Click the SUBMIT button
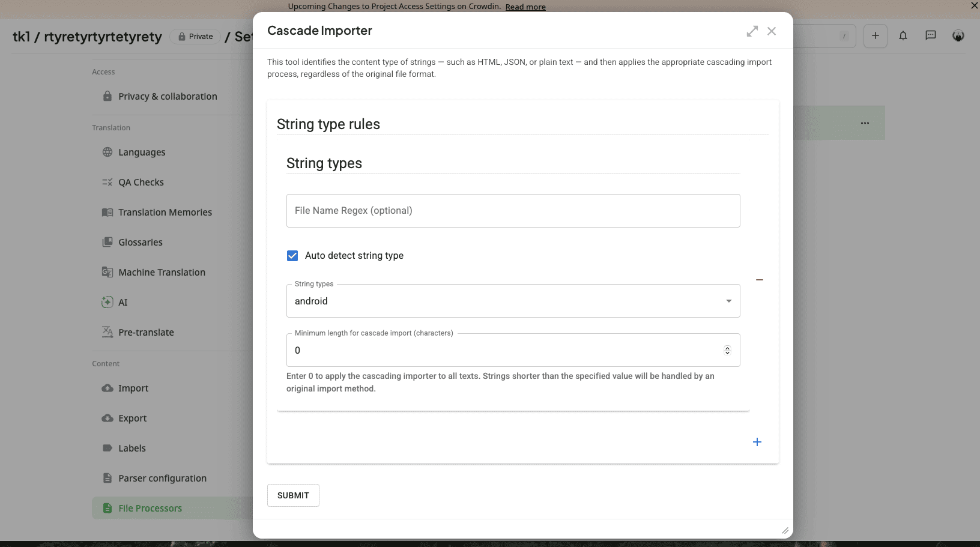 point(293,495)
